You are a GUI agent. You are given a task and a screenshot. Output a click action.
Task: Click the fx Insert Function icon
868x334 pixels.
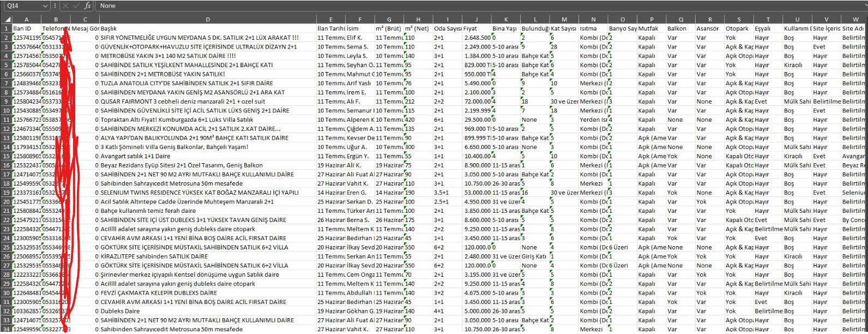coord(88,5)
